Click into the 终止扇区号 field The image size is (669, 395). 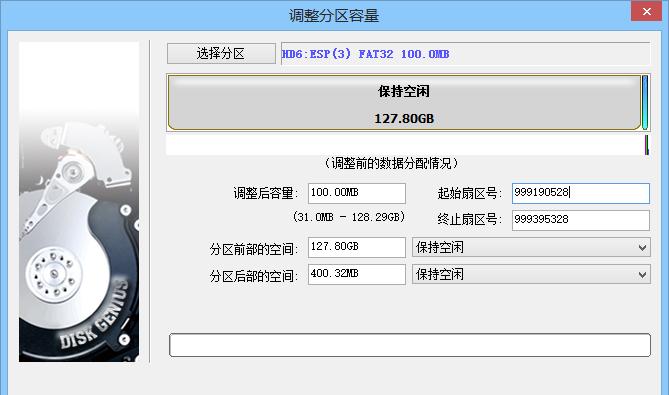click(581, 220)
